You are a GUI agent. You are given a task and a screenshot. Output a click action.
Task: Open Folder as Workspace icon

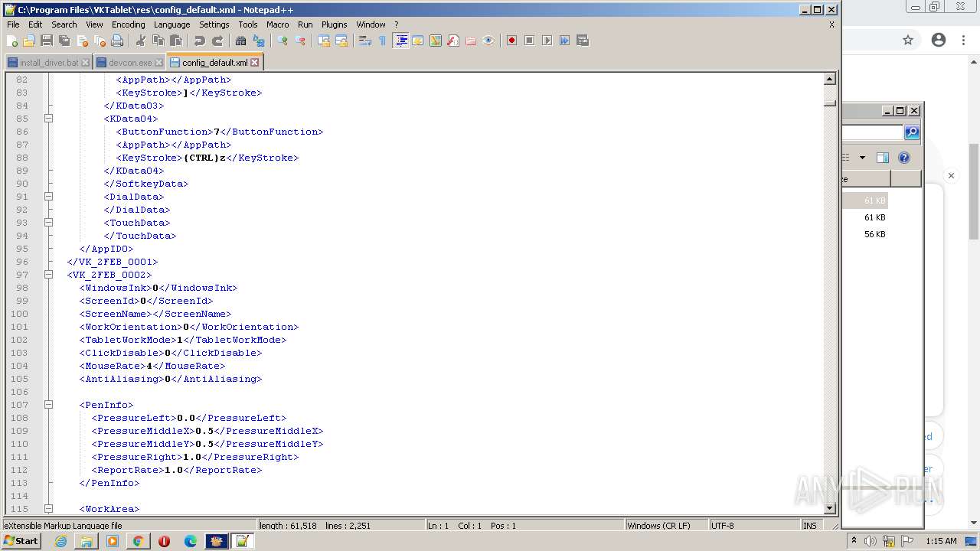point(471,41)
